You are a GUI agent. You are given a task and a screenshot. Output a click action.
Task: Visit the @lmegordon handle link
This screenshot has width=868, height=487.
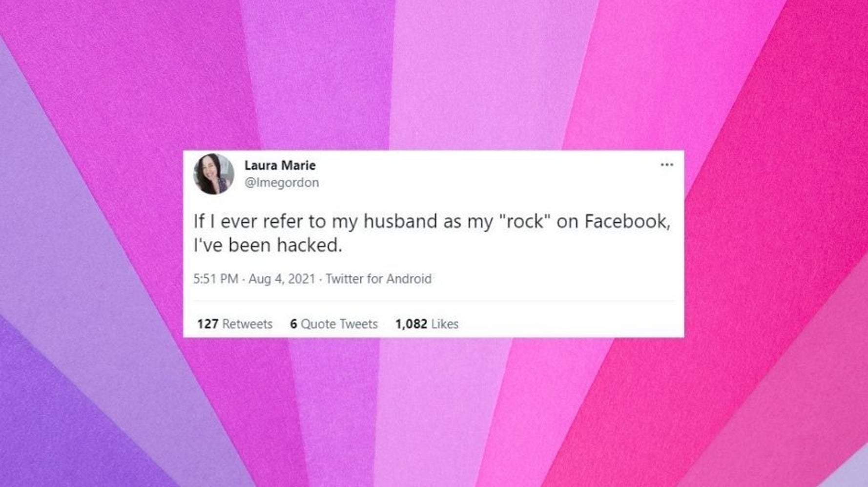281,182
